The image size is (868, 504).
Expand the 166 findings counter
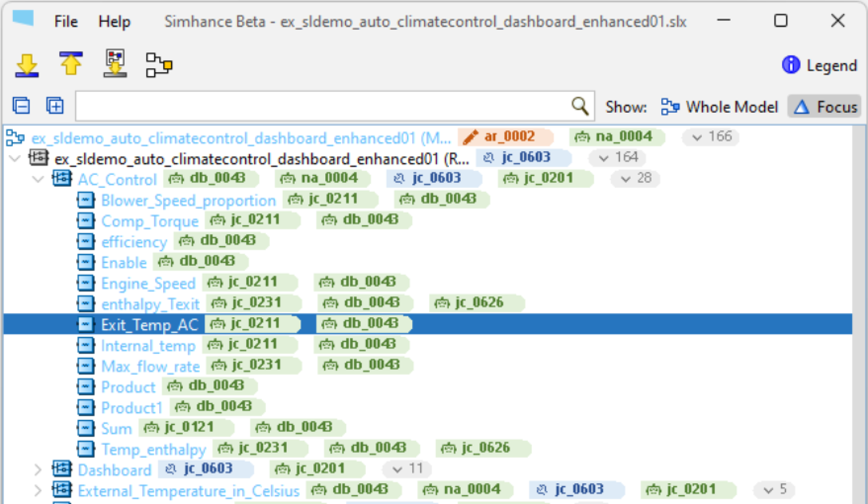711,137
